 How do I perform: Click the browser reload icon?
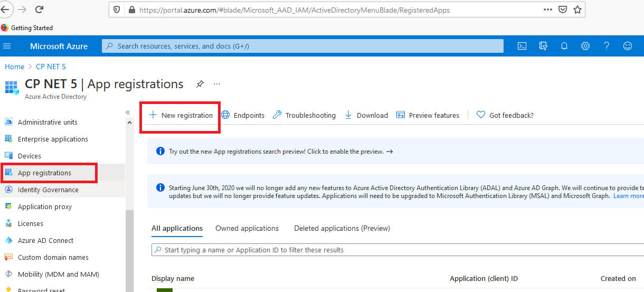pos(39,10)
